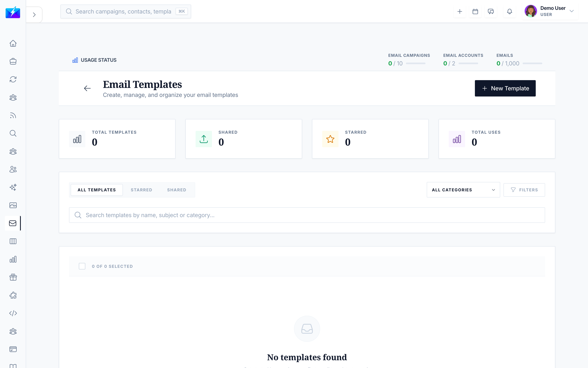Expand the Demo User account menu chevron
588x368 pixels.
click(572, 11)
